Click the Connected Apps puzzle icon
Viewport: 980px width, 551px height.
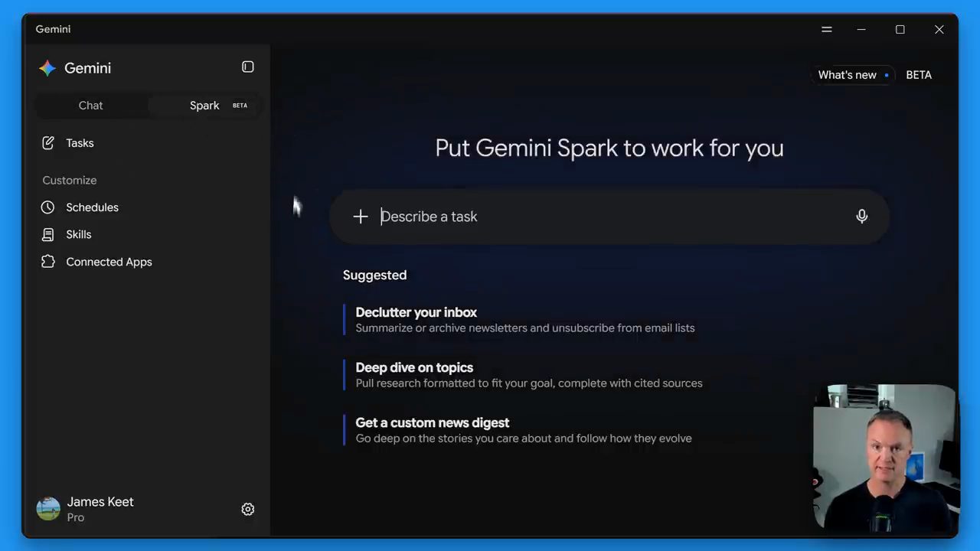(x=48, y=262)
